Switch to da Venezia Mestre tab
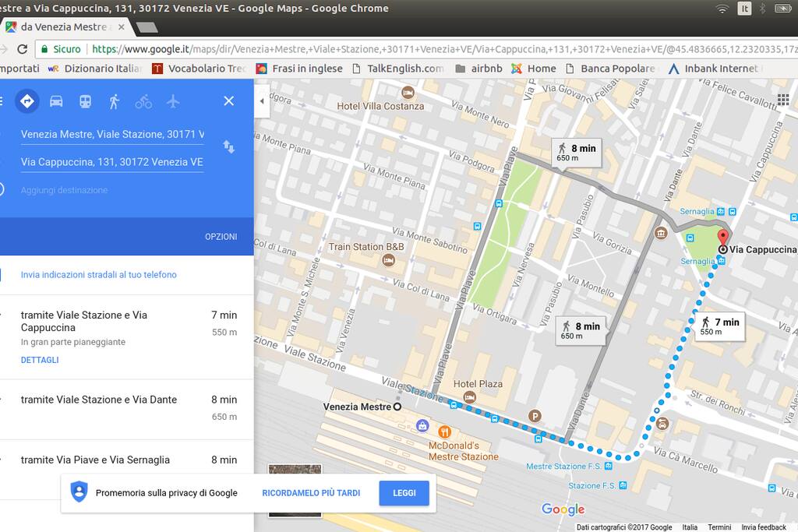 pyautogui.click(x=64, y=27)
